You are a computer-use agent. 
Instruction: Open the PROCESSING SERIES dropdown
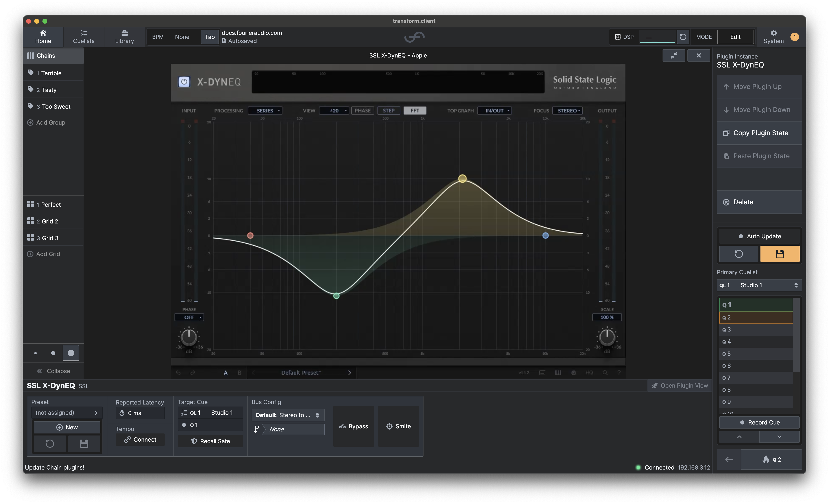(265, 111)
